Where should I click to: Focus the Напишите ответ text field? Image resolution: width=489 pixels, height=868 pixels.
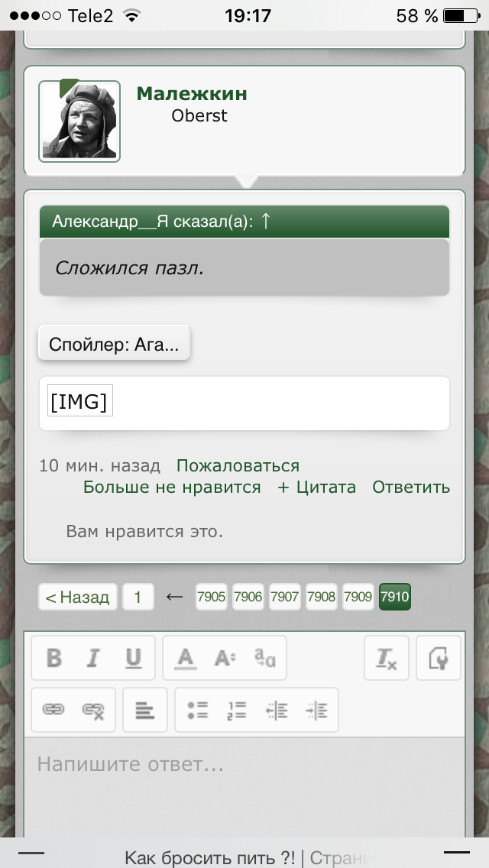244,787
